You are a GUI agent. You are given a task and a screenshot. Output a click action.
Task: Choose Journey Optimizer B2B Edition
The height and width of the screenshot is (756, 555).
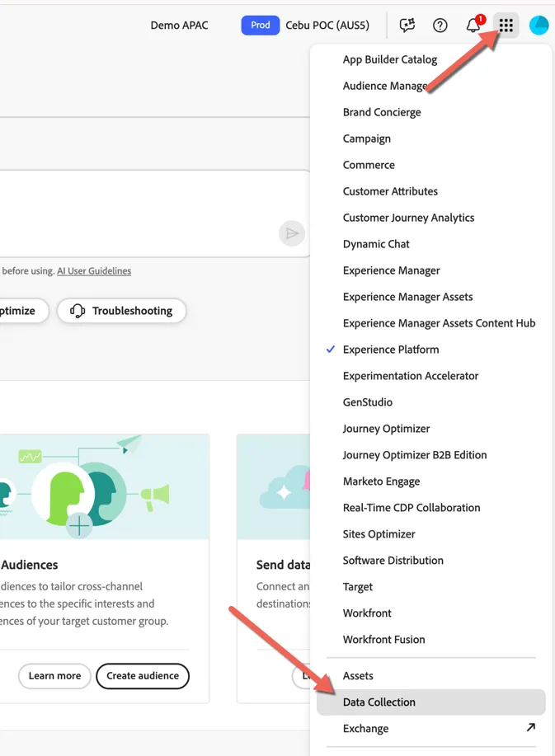(x=415, y=455)
